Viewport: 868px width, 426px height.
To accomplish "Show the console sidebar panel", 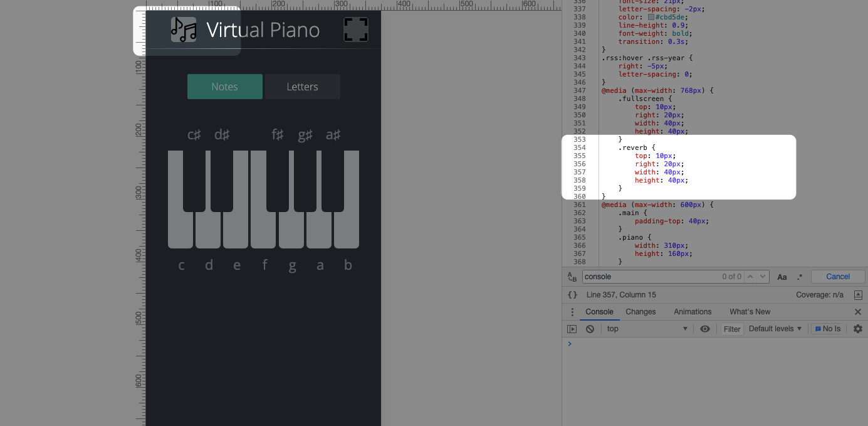I will pyautogui.click(x=572, y=329).
